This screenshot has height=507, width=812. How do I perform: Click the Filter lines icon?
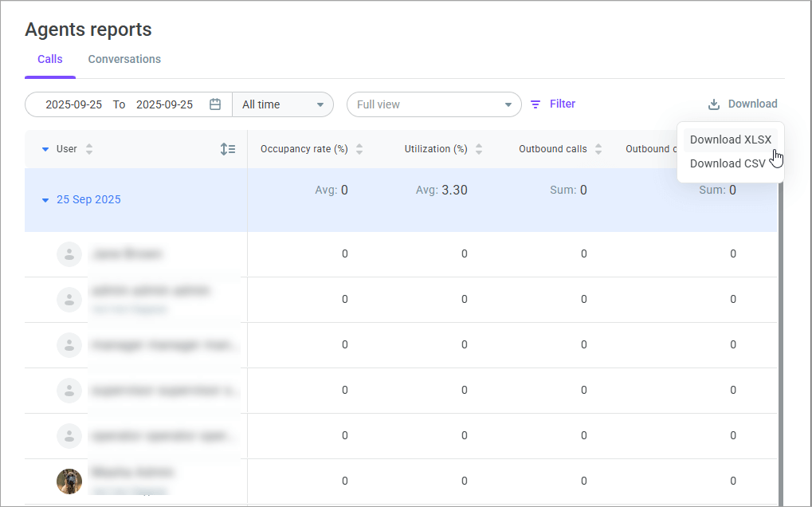click(535, 104)
